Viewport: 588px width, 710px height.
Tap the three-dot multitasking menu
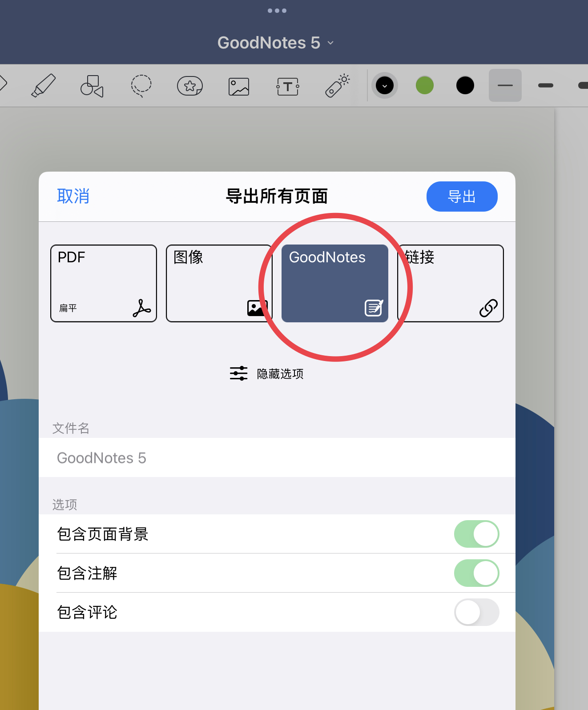tap(277, 11)
